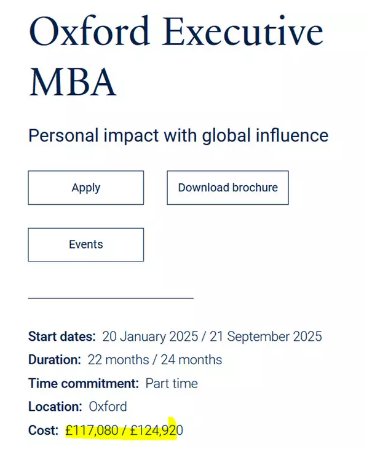
Task: Select the highlighted £117,080 cost figure
Action: [92, 430]
